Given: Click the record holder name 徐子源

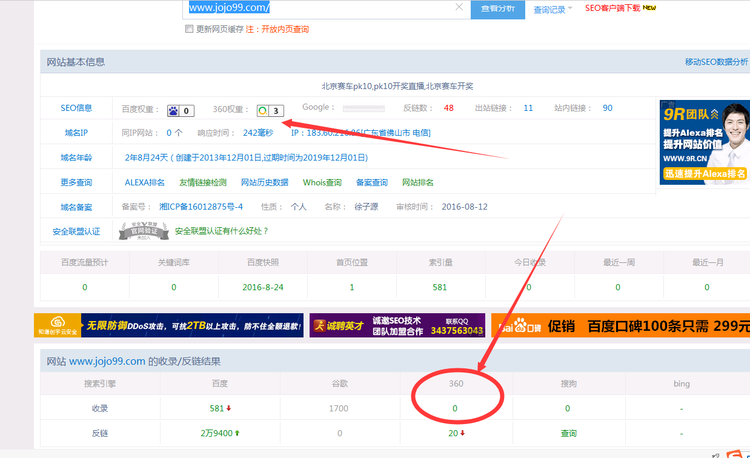Looking at the screenshot, I should (x=366, y=207).
